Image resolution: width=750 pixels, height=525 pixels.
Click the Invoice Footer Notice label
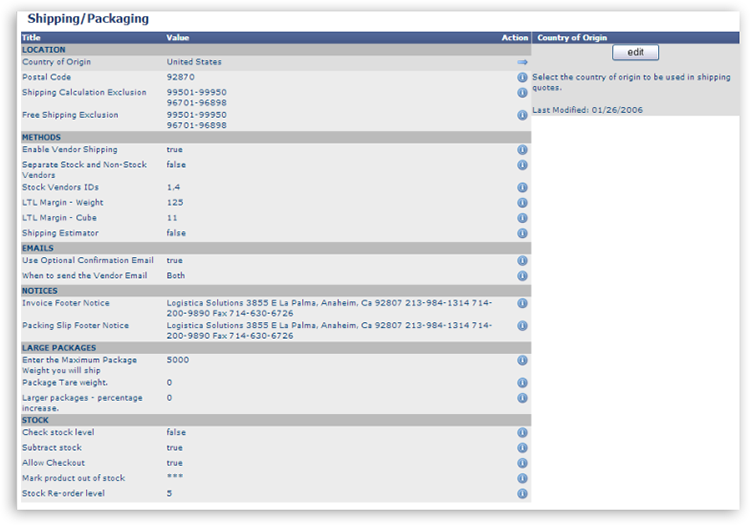66,303
